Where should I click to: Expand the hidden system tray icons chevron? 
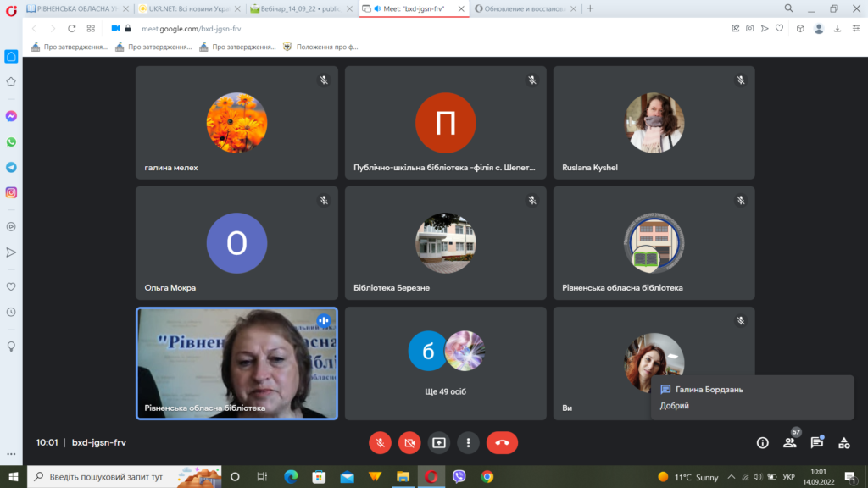(732, 477)
